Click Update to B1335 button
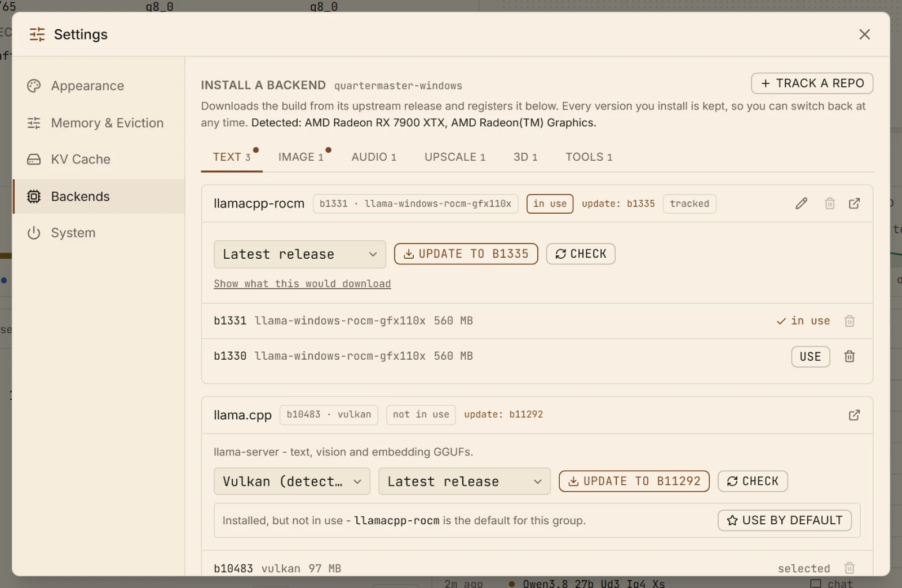Viewport: 902px width, 588px height. pos(466,254)
